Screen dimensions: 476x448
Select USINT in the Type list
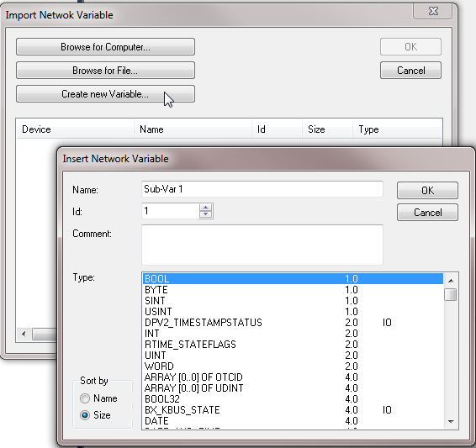coord(293,312)
